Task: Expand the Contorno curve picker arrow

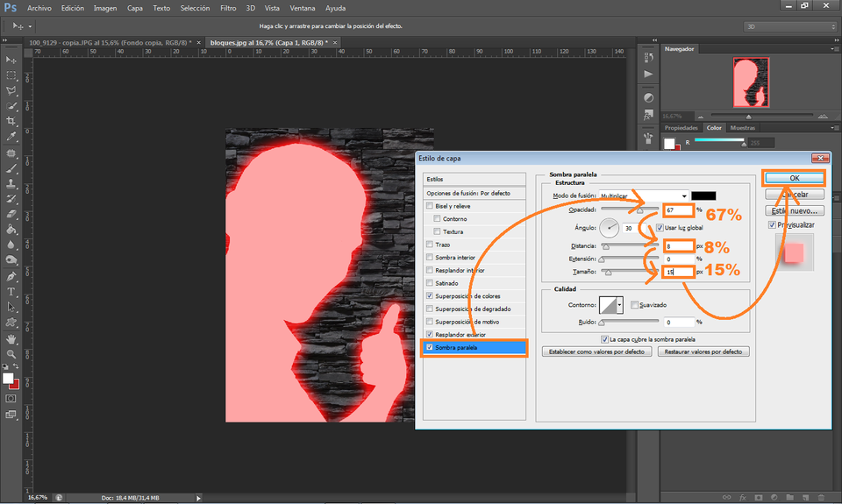Action: coord(620,305)
